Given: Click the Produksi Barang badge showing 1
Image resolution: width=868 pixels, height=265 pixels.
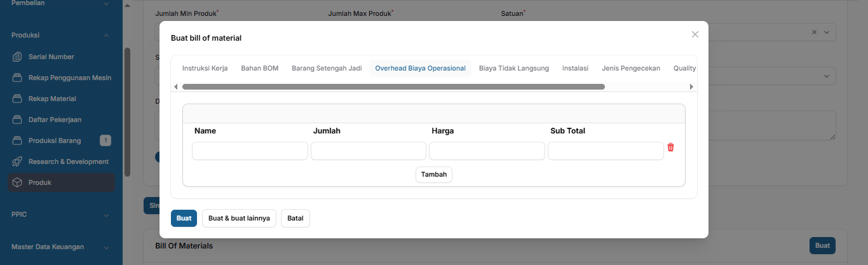Looking at the screenshot, I should (x=105, y=140).
